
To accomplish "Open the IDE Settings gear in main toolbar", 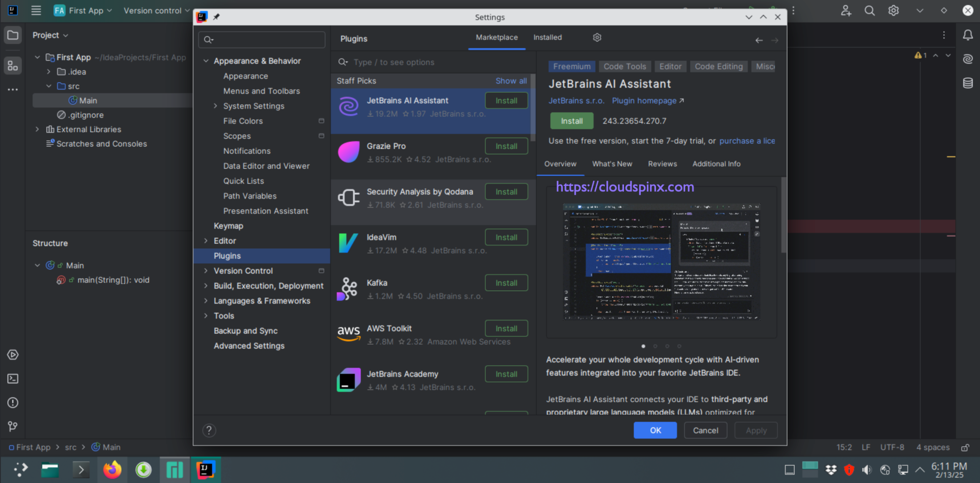I will (893, 10).
